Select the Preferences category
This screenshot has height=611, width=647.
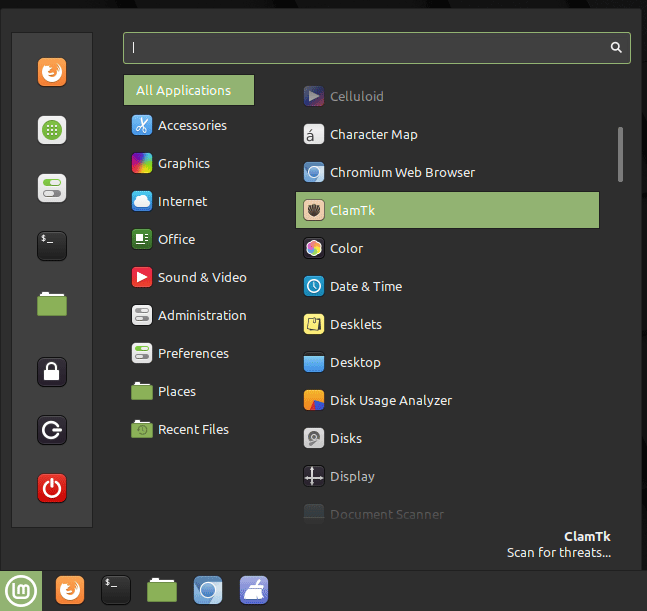click(x=189, y=353)
